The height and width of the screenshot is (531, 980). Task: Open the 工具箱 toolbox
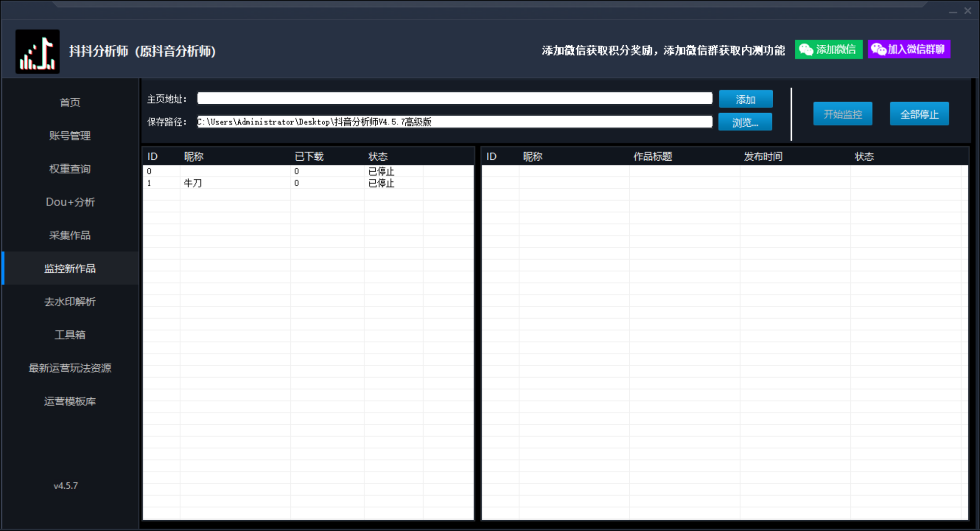70,335
